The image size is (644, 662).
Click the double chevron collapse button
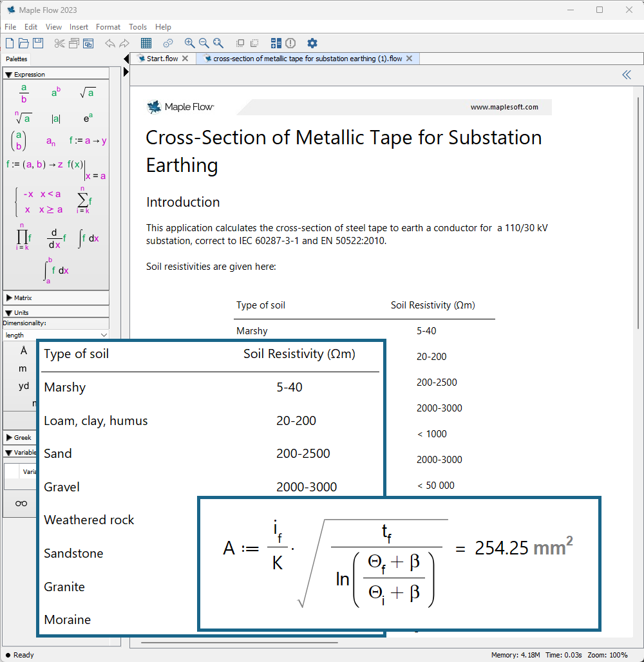pyautogui.click(x=627, y=75)
